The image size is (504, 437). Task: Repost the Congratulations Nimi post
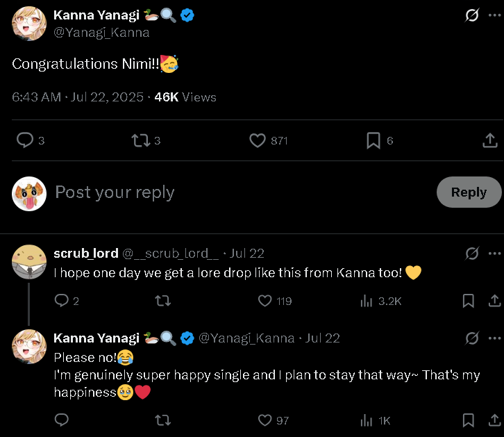tap(141, 140)
